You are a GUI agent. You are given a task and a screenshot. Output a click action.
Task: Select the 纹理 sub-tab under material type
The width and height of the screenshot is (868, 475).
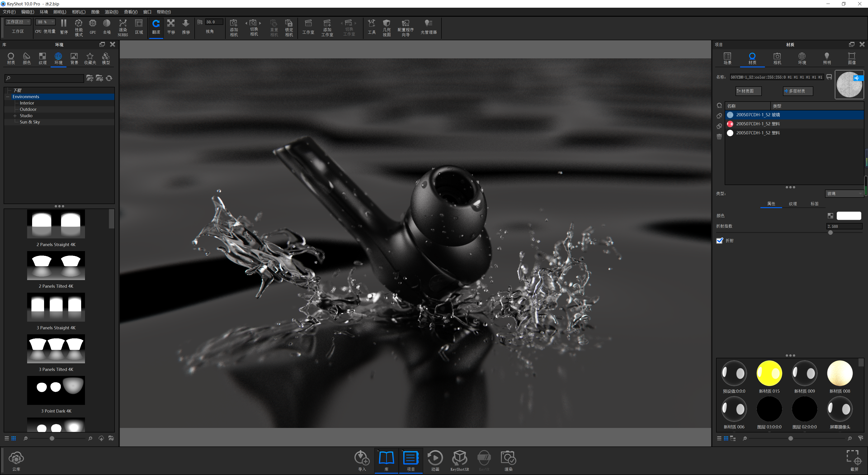point(793,204)
